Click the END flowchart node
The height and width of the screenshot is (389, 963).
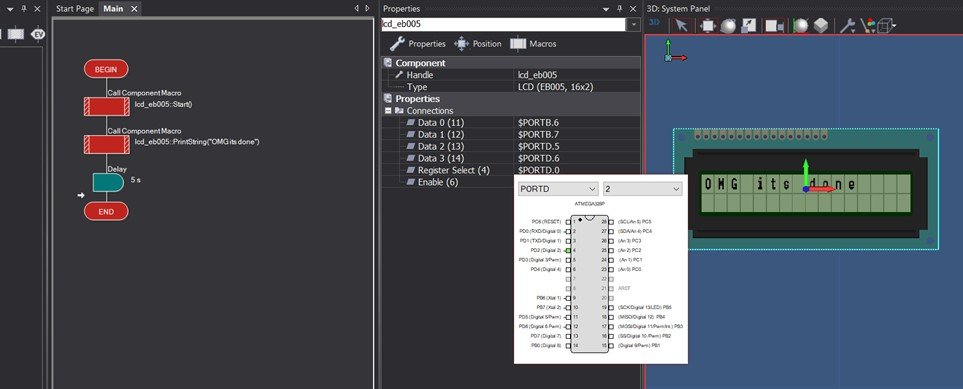(x=106, y=211)
